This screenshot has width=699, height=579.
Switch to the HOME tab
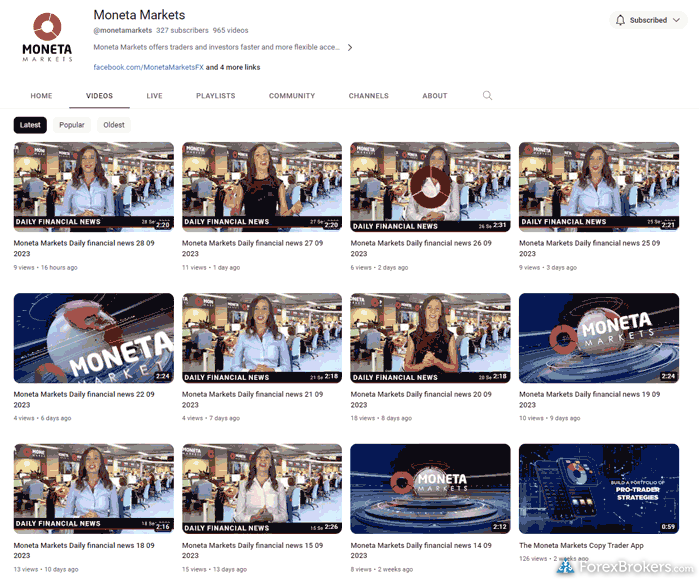[x=41, y=95]
